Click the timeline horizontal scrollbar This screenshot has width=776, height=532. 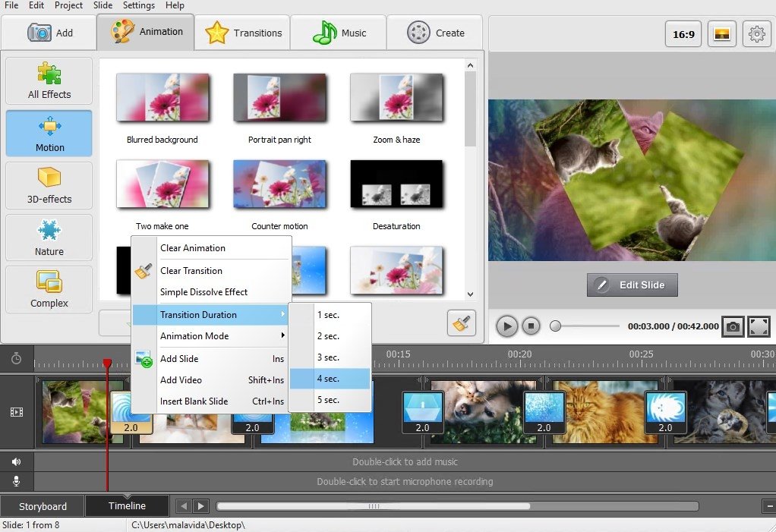click(x=373, y=505)
